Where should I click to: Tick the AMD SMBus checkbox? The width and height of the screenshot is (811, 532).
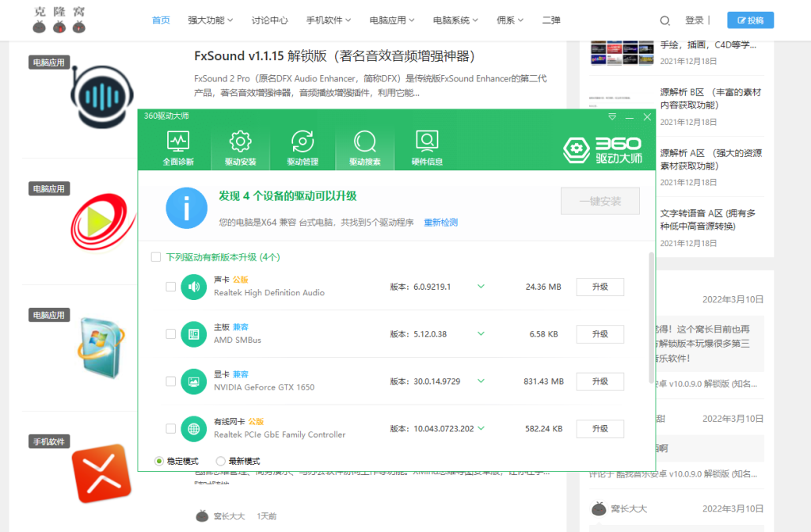[x=171, y=334]
